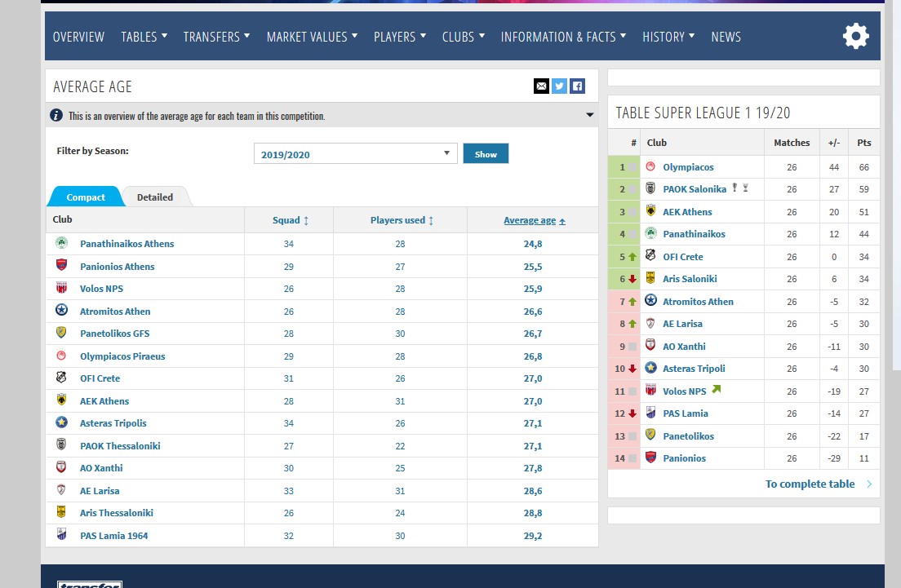This screenshot has width=901, height=588.
Task: Click Atromitos Athen crest in league table
Action: (x=650, y=300)
